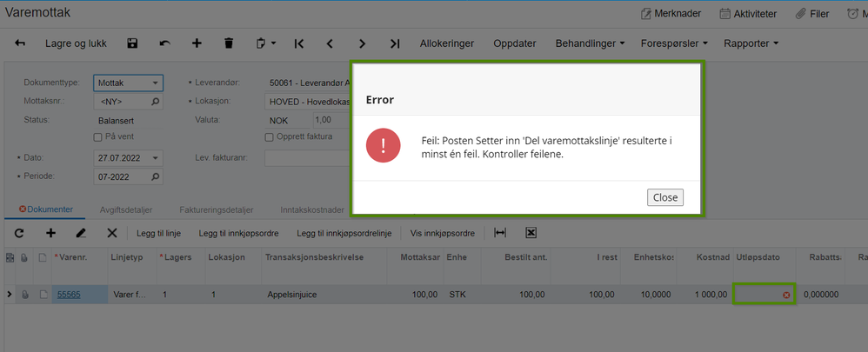This screenshot has width=868, height=352.
Task: Open the Dato date picker dropdown
Action: coord(155,157)
